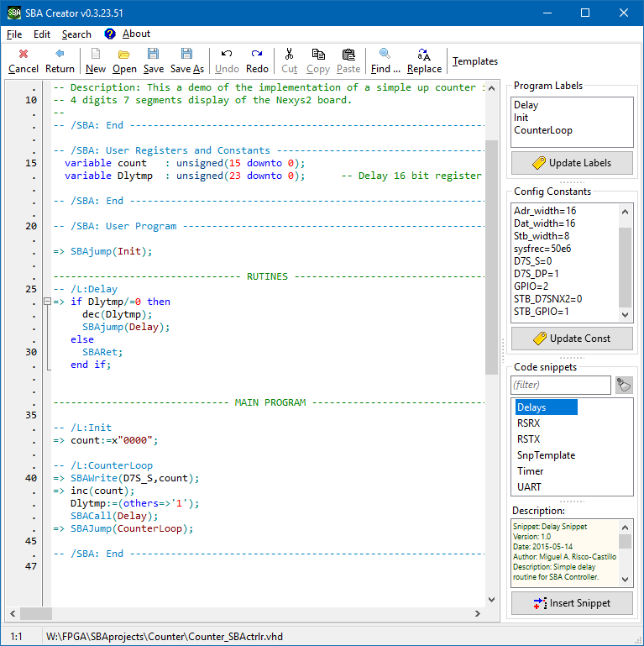Collapse the code fold at line 26

48,302
